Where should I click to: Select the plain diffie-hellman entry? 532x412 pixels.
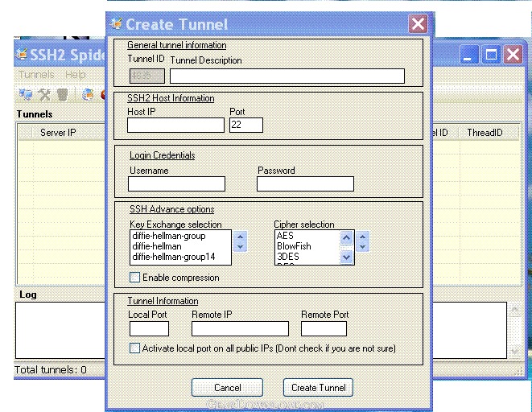(157, 246)
